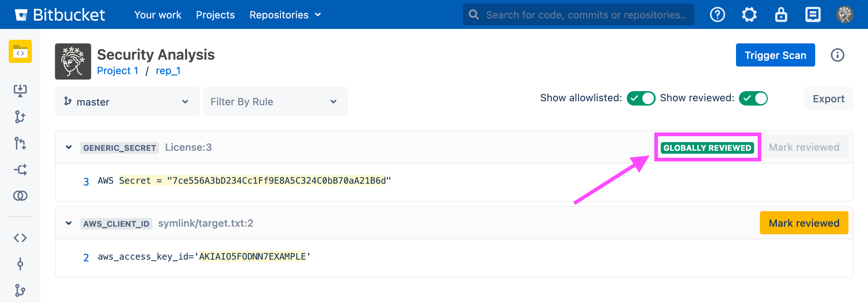868x303 pixels.
Task: Click the Trigger Scan button
Action: [x=775, y=55]
